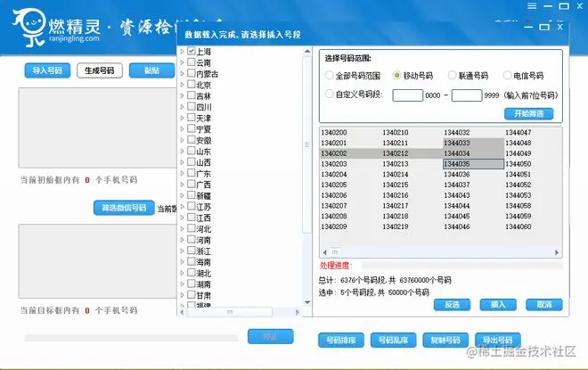This screenshot has width=588, height=370.
Task: Click the up arrow of province tree scrollbar
Action: (307, 51)
